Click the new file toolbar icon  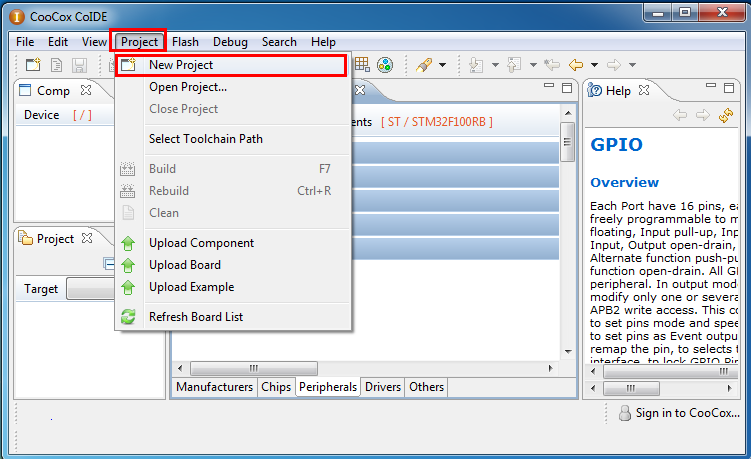click(x=57, y=65)
